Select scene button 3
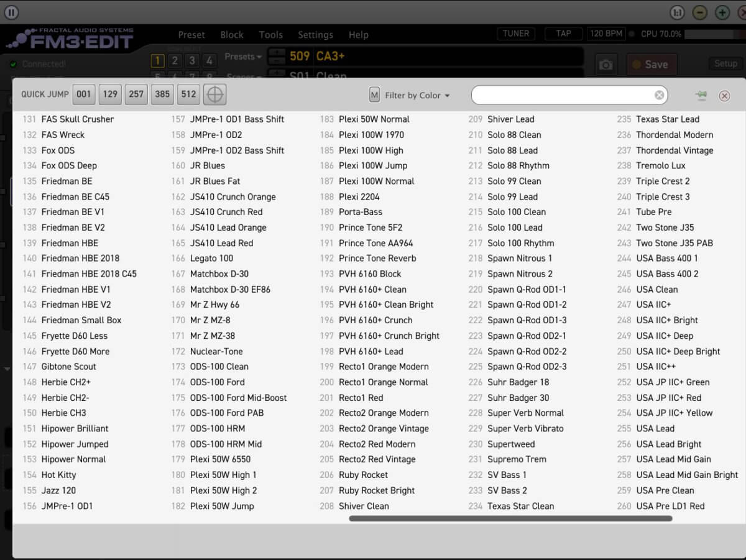 coord(192,60)
